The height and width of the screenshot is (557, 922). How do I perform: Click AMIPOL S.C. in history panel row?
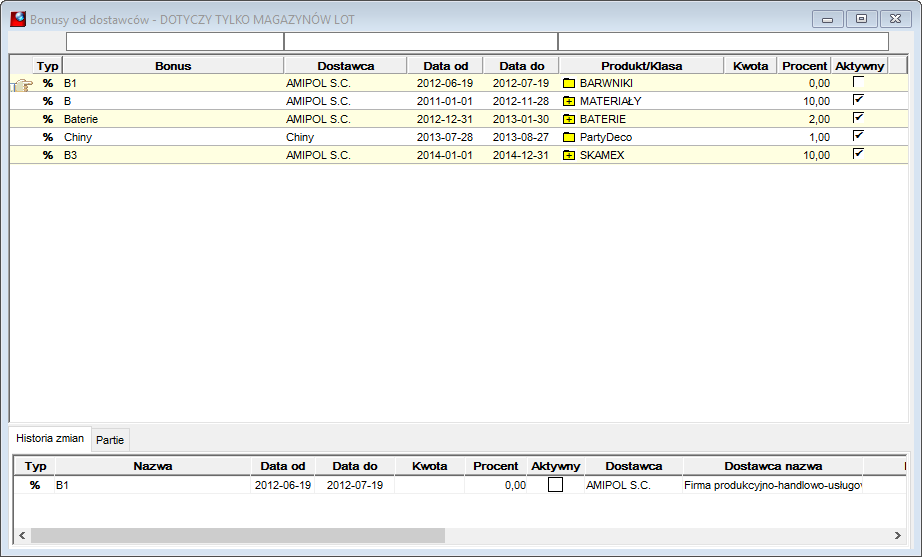click(618, 485)
